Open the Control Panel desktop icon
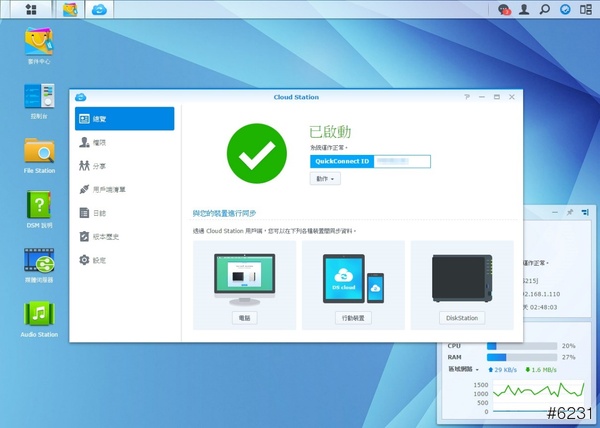The image size is (600, 428). pos(39,98)
